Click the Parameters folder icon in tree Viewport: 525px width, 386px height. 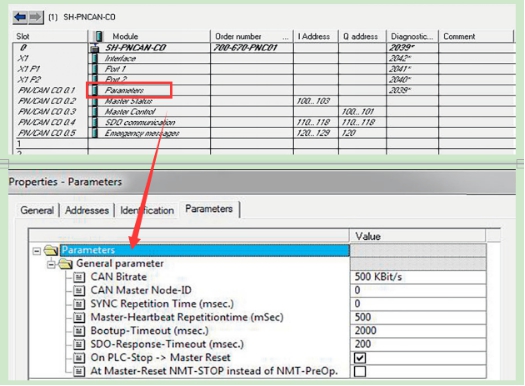51,250
